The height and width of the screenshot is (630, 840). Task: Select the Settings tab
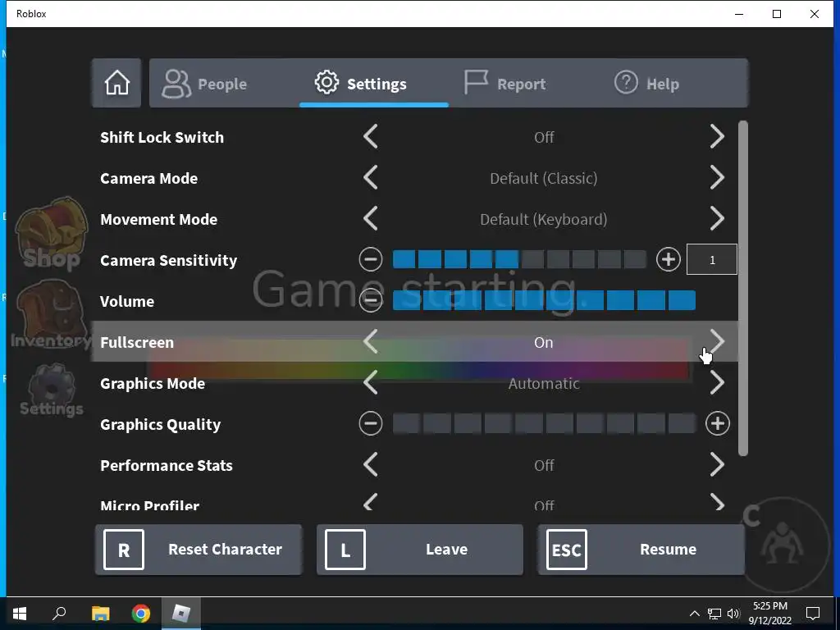coord(374,84)
